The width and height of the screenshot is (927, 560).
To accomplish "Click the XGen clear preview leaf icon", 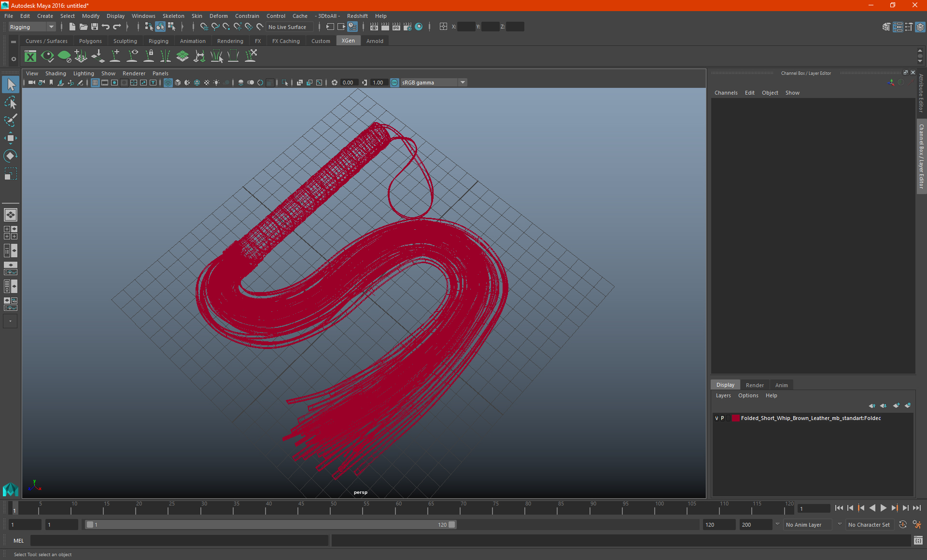I will 64,56.
